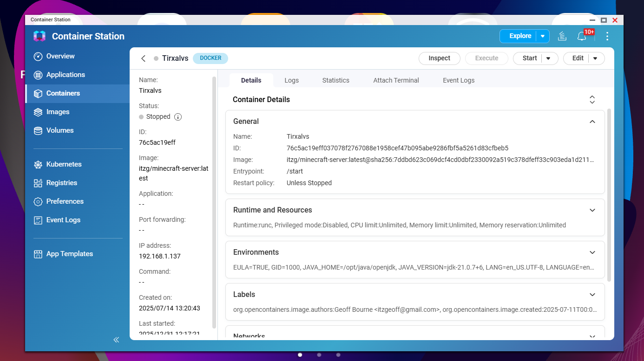Click the stacked layers toolbar icon
This screenshot has width=644, height=361.
click(562, 36)
